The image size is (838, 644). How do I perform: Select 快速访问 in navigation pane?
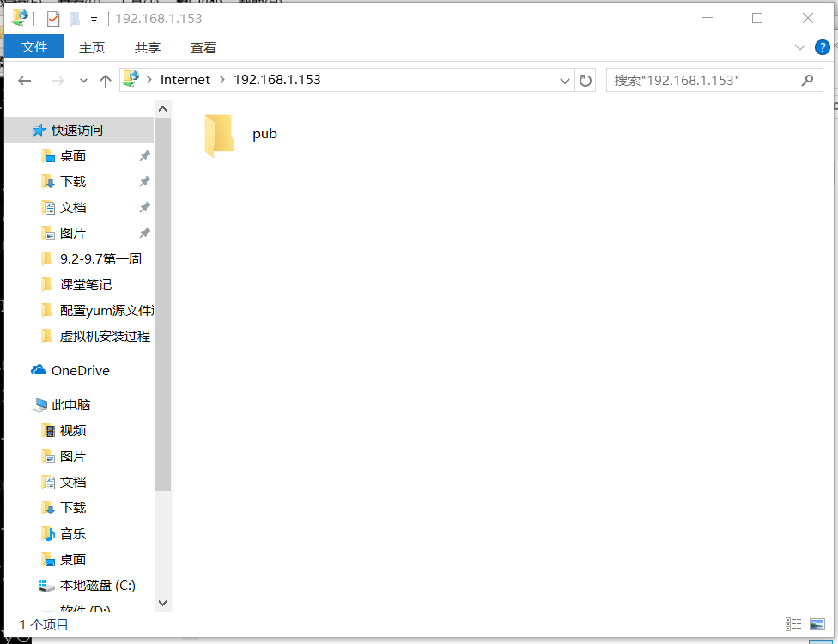coord(79,130)
